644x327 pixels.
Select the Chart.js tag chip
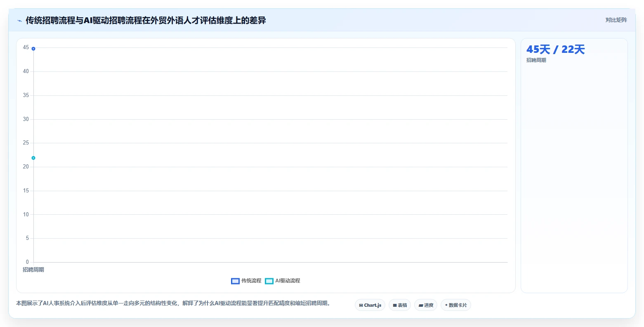(370, 305)
